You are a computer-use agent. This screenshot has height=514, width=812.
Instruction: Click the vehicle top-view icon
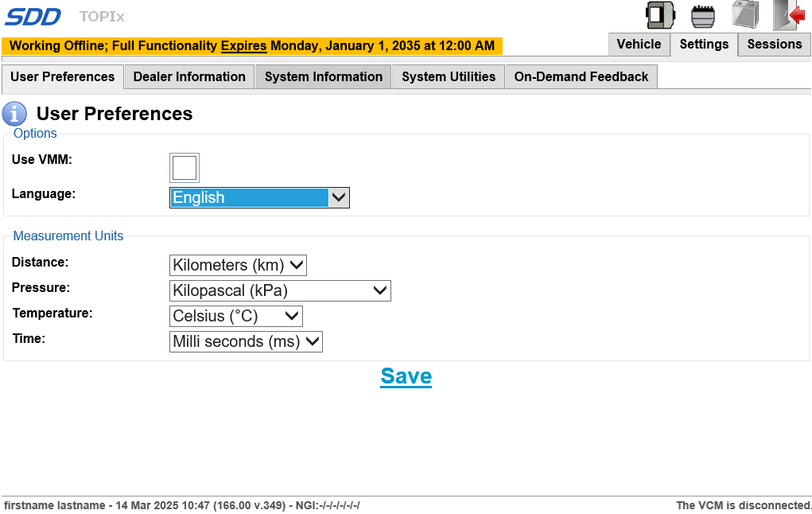pyautogui.click(x=660, y=15)
